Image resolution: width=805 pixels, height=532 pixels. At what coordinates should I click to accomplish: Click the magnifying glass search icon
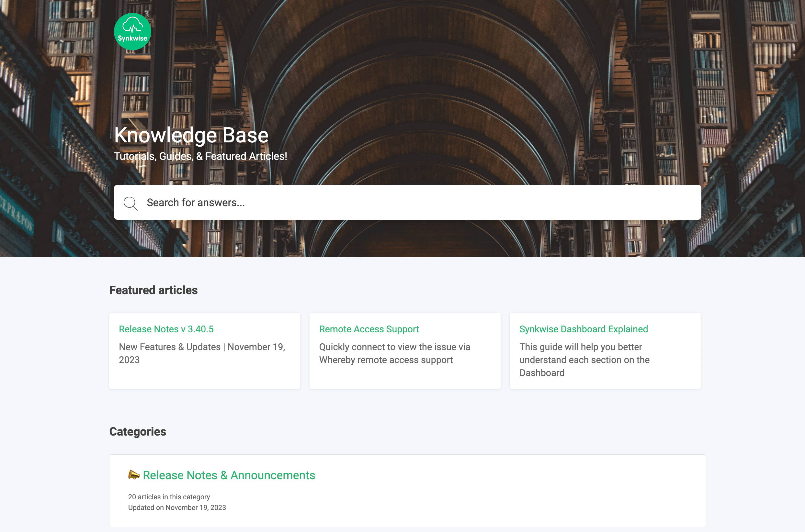130,203
